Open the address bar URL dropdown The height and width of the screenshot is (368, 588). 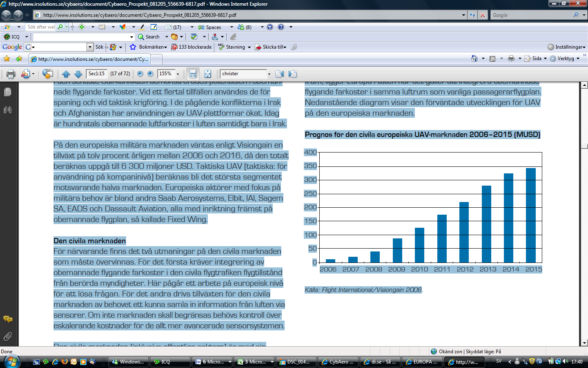pos(463,15)
